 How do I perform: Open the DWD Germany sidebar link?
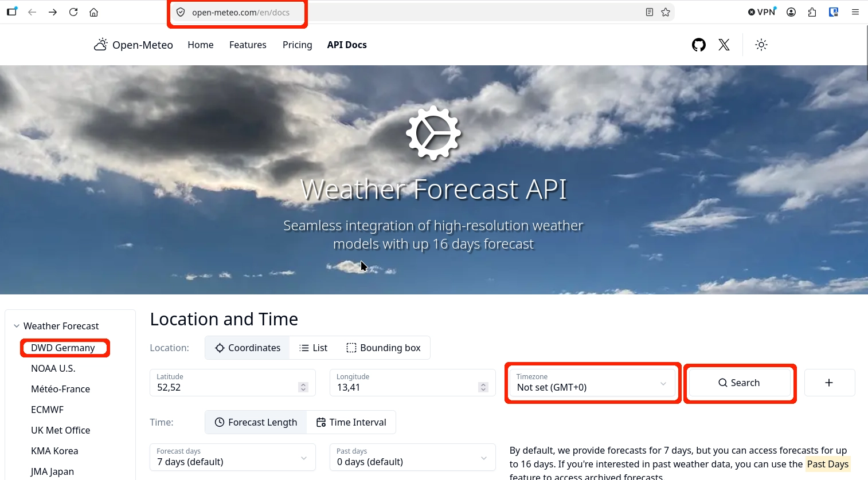tap(63, 348)
